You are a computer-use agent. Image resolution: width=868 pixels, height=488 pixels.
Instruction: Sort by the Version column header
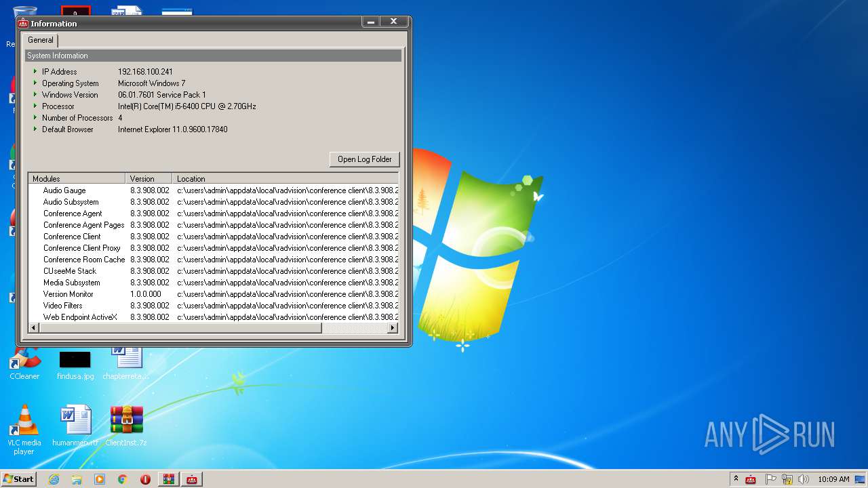(149, 179)
